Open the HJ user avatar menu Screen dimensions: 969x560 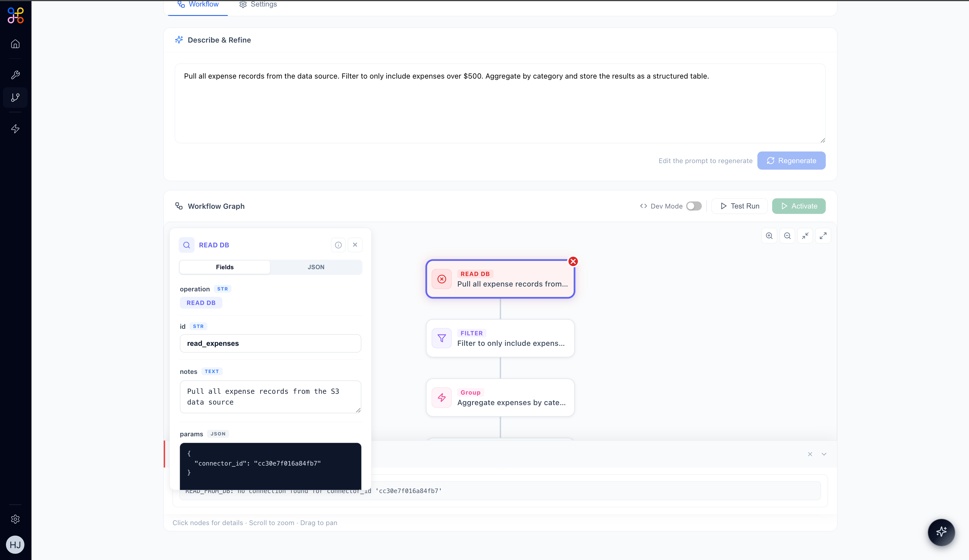coord(15,545)
